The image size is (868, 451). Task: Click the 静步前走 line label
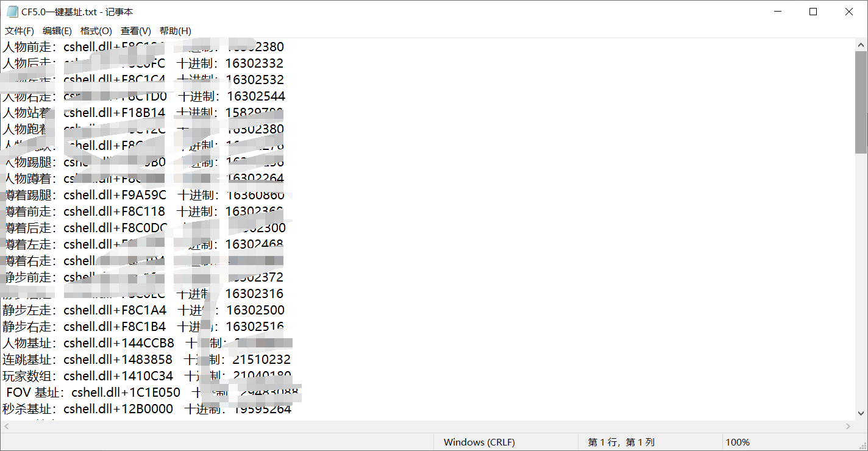point(29,277)
